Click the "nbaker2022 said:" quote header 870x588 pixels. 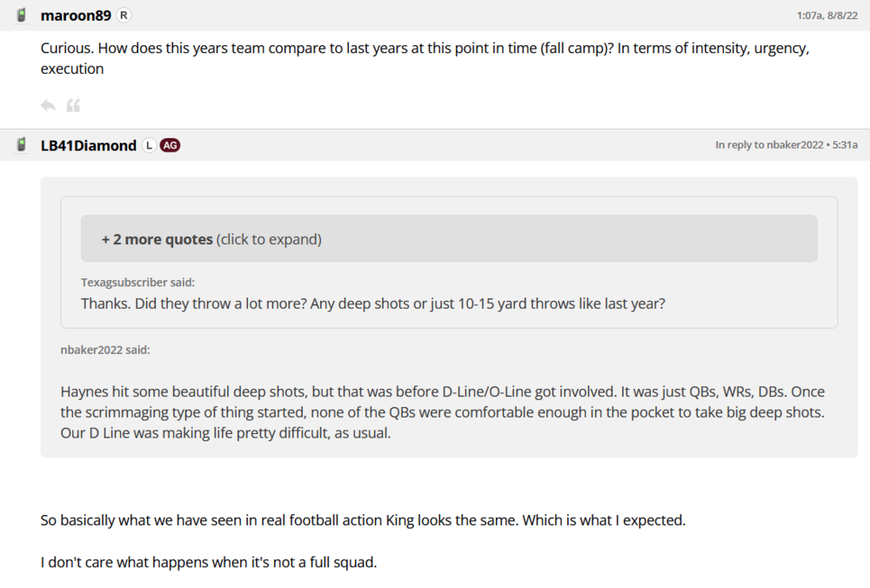[104, 350]
